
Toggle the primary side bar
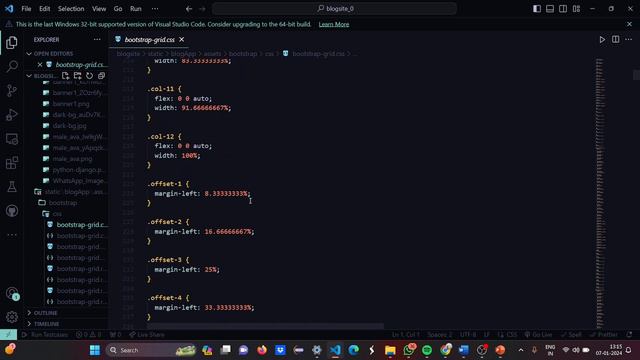[x=537, y=9]
